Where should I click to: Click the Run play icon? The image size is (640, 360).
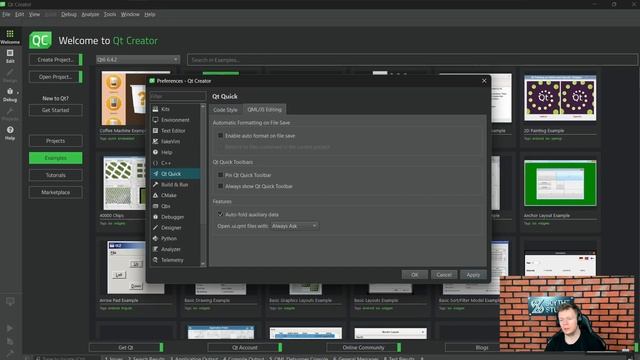(10, 328)
